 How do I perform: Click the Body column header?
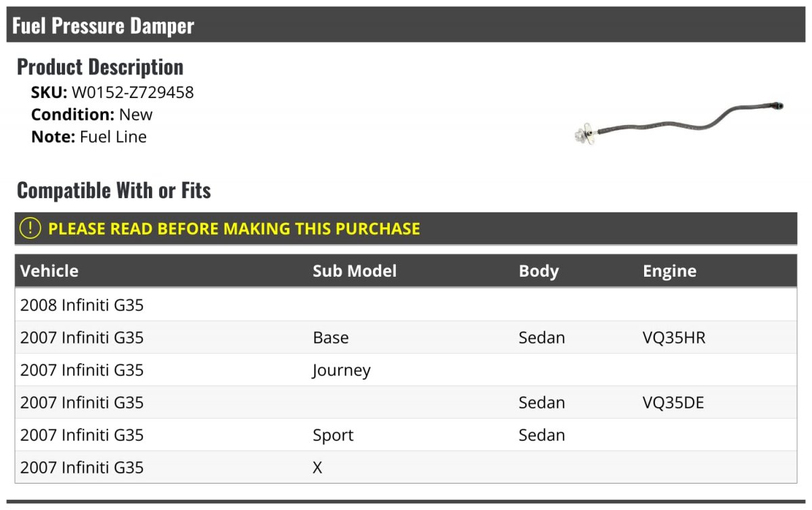pos(539,271)
